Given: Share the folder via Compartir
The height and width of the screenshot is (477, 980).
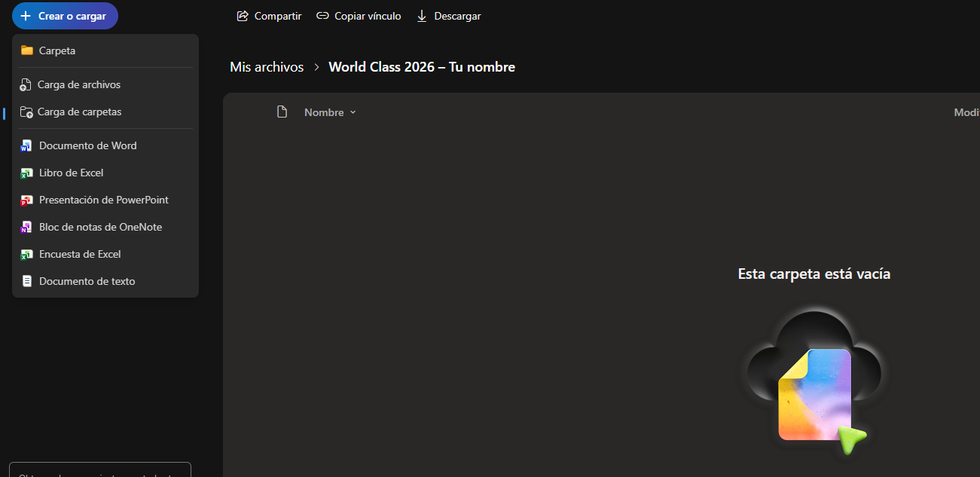Looking at the screenshot, I should [x=269, y=15].
